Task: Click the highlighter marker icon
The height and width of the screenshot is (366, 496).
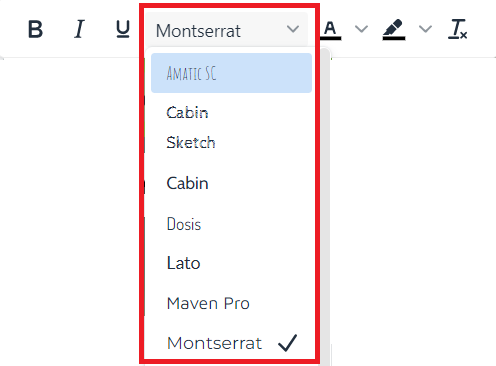Action: 393,27
